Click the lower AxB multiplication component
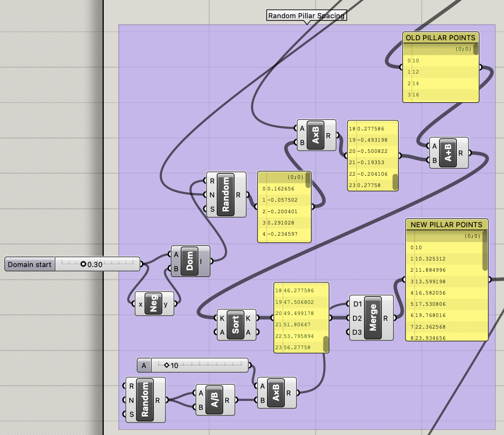Screen dimensions: 504x435 (x=276, y=393)
